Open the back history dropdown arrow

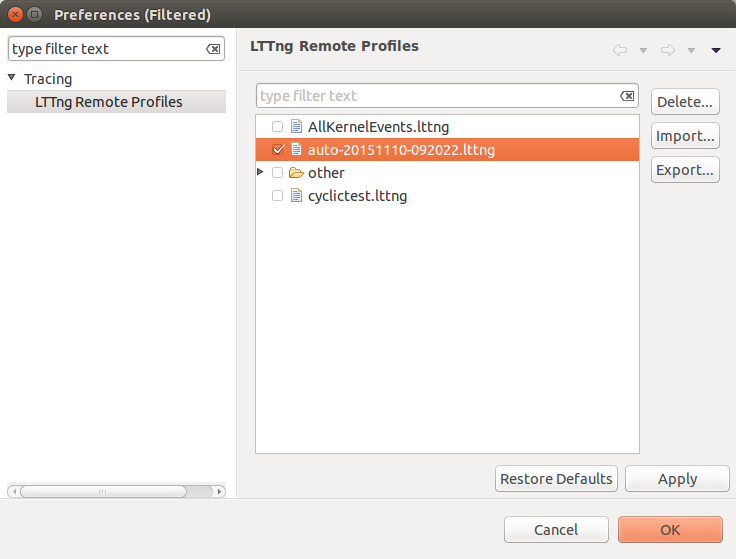pyautogui.click(x=643, y=50)
